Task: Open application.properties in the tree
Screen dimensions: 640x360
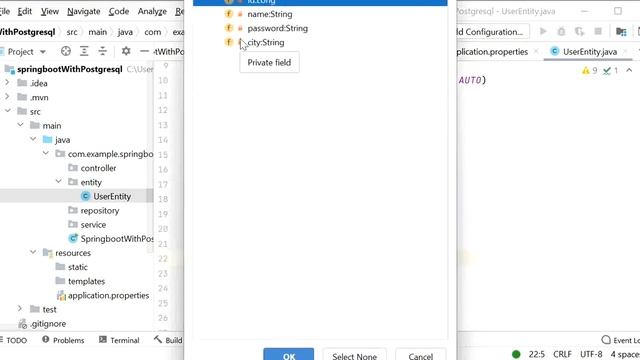Action: pyautogui.click(x=108, y=296)
